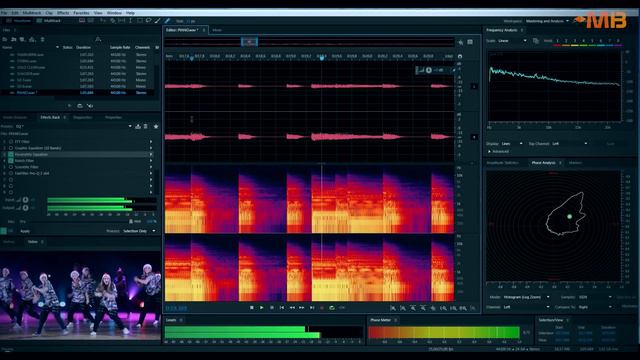Open the Mode Histogram dropdown

tap(526, 297)
